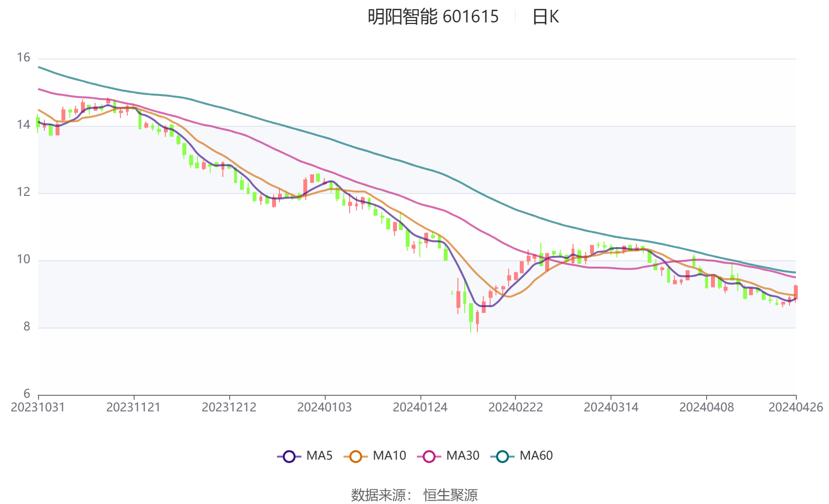Click the 20240222 date tick label
This screenshot has height=504, width=829.
click(x=515, y=407)
